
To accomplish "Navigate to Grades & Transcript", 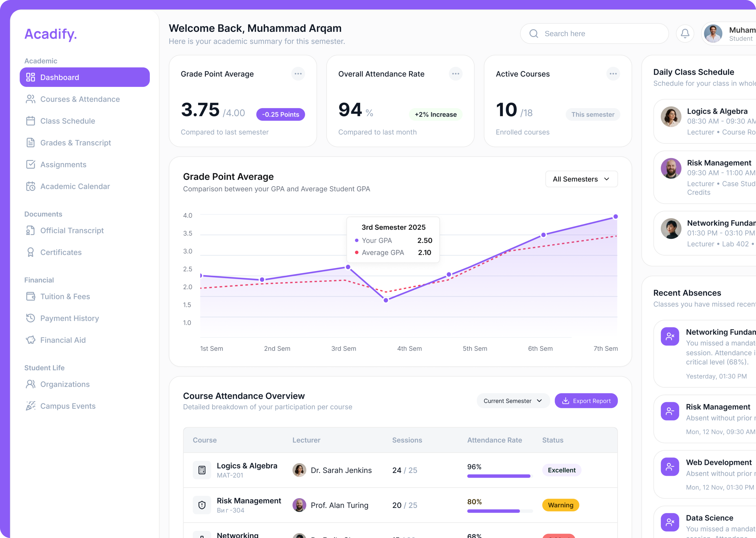I will pos(85,143).
